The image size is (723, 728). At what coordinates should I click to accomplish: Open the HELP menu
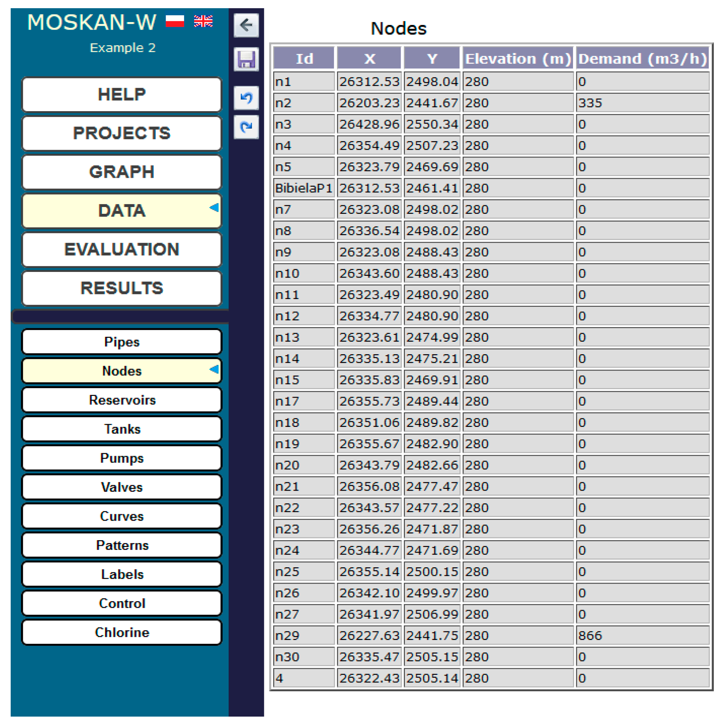coord(122,94)
